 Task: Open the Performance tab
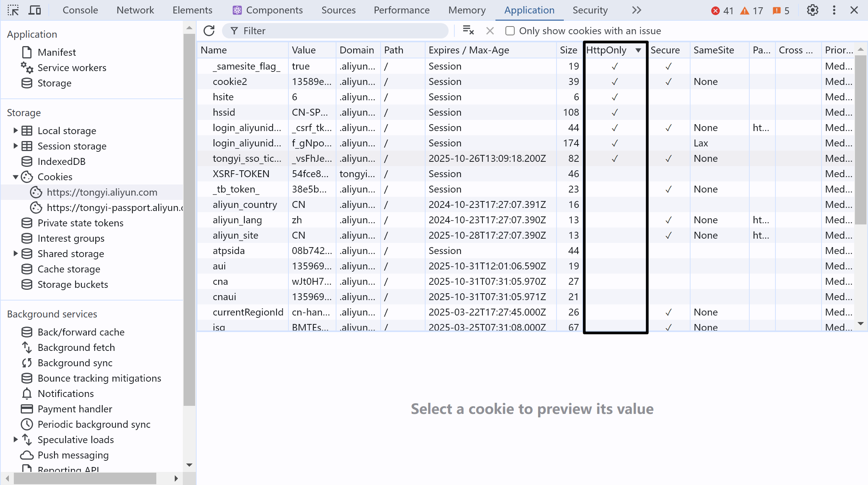pyautogui.click(x=401, y=10)
